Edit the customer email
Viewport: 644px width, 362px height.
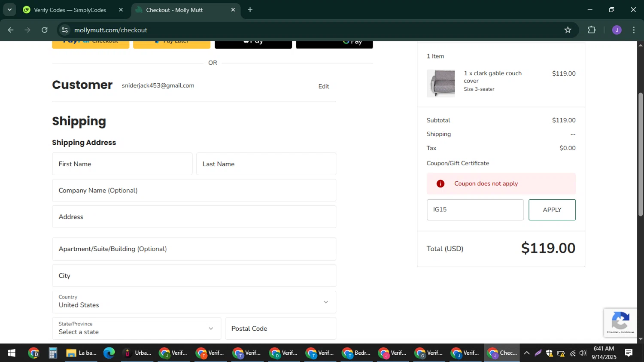[324, 86]
